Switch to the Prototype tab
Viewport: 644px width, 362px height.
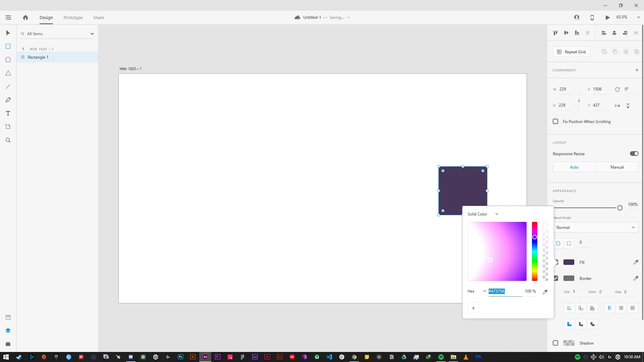73,17
